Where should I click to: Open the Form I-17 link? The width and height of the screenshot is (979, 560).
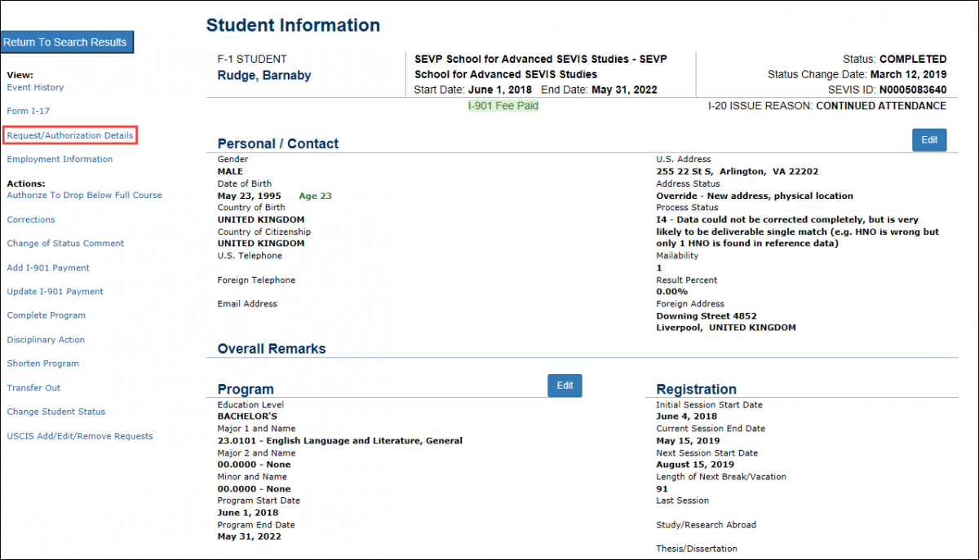pyautogui.click(x=29, y=111)
